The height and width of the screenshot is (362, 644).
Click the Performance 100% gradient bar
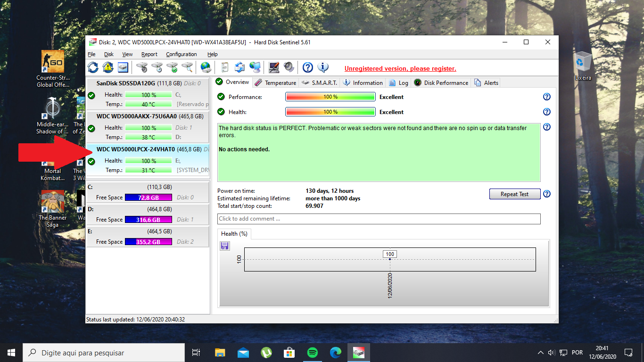pos(330,97)
